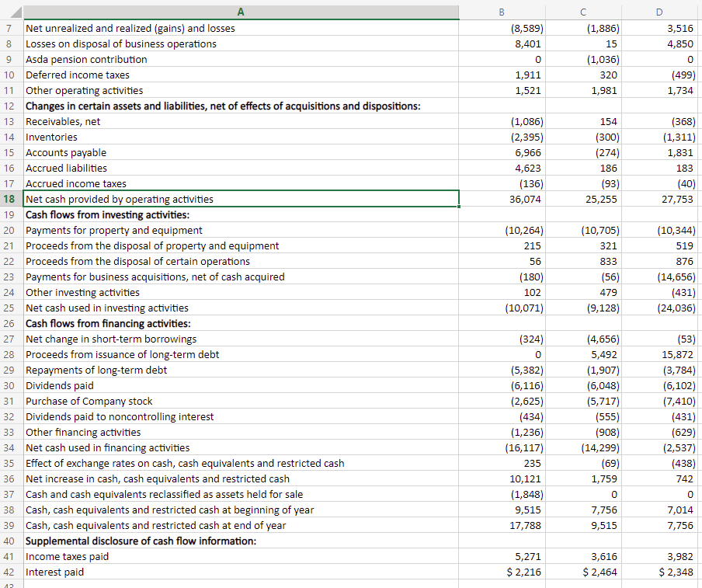This screenshot has height=588, width=702.
Task: Select the column B header
Action: pyautogui.click(x=502, y=12)
